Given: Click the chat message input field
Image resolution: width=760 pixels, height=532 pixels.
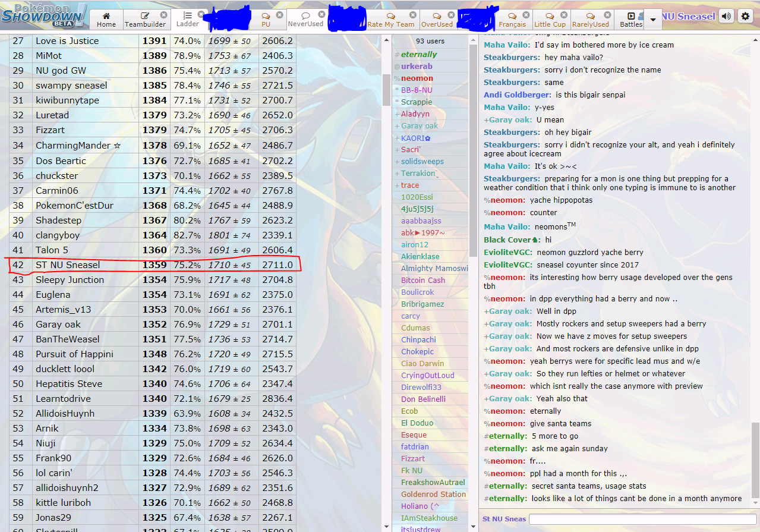Looking at the screenshot, I should point(642,519).
